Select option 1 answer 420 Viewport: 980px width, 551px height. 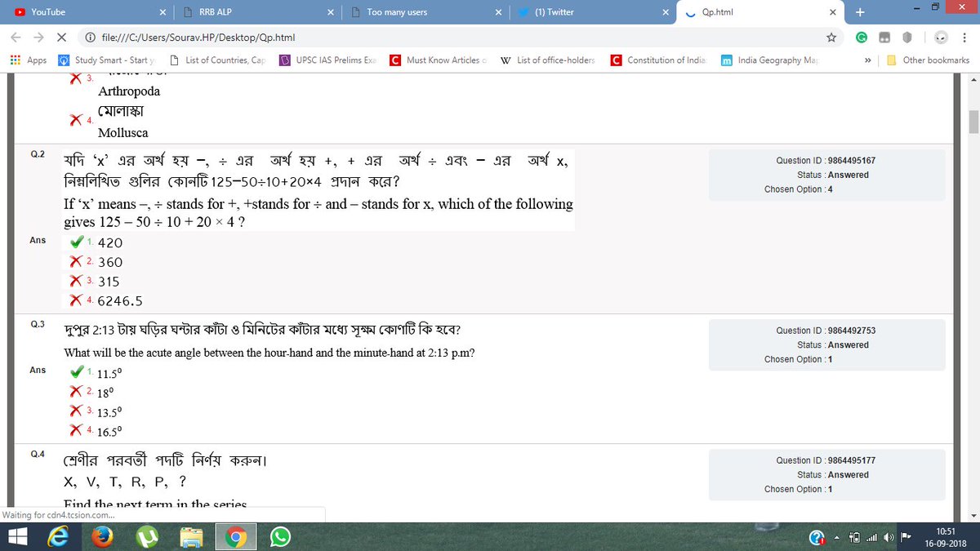(x=109, y=242)
